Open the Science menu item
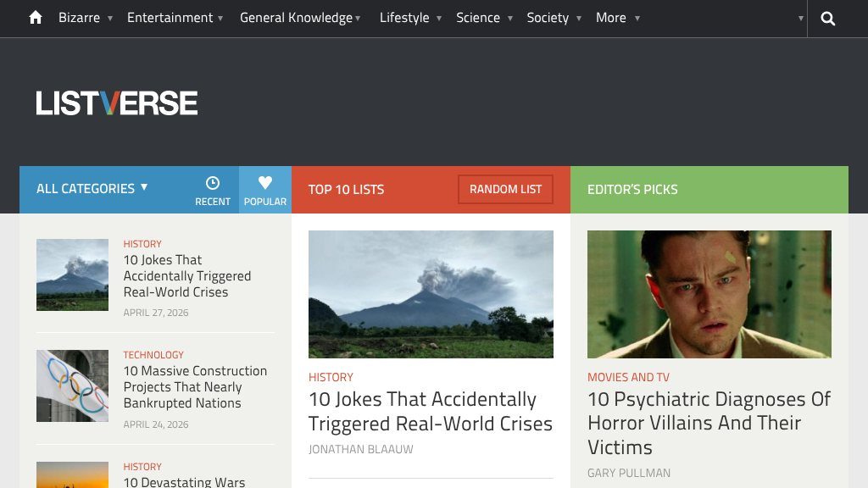Screen dimensions: 868x488 (x=478, y=18)
